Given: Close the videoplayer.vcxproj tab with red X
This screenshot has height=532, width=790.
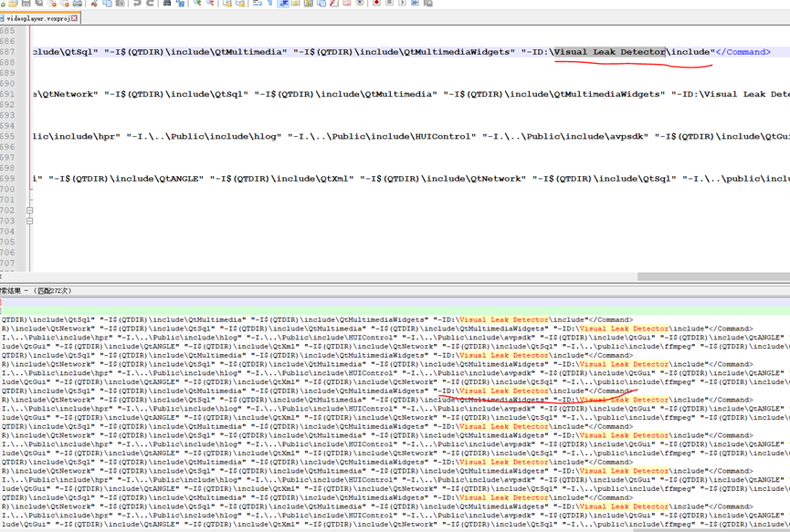Looking at the screenshot, I should coord(74,18).
